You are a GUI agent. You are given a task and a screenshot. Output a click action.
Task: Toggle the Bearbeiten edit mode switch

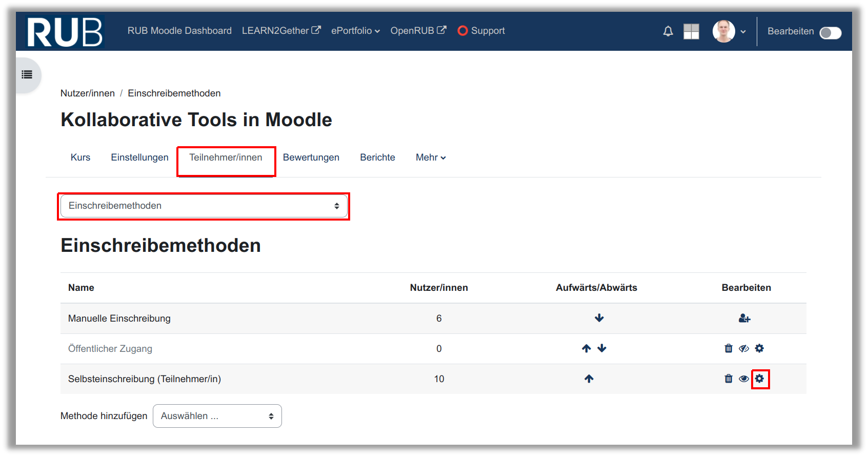click(x=830, y=33)
